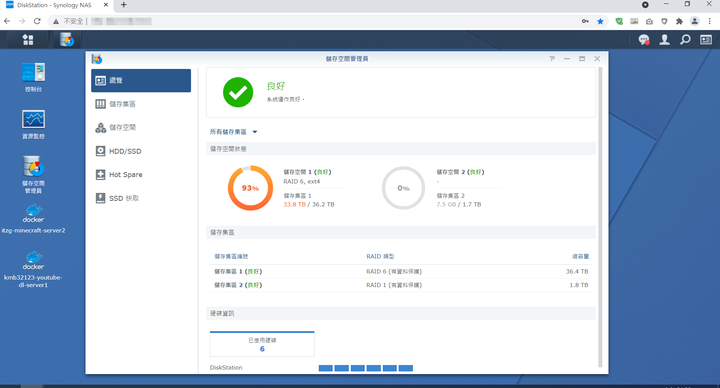Click the browser back arrow
Viewport: 720px width, 388px height.
(x=7, y=21)
